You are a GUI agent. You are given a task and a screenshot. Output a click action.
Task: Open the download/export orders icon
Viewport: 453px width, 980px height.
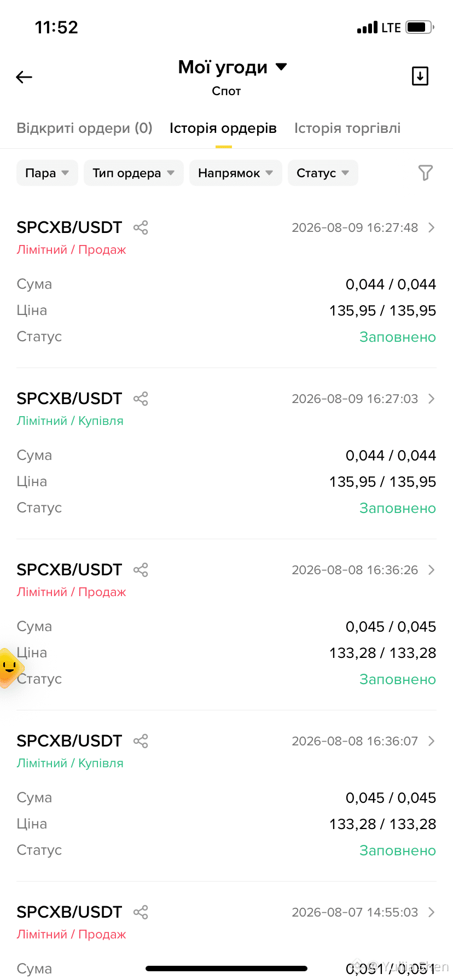tap(420, 76)
